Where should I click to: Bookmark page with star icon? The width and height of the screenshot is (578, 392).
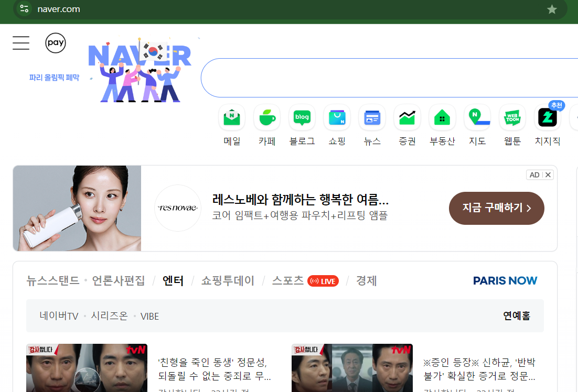pos(552,9)
